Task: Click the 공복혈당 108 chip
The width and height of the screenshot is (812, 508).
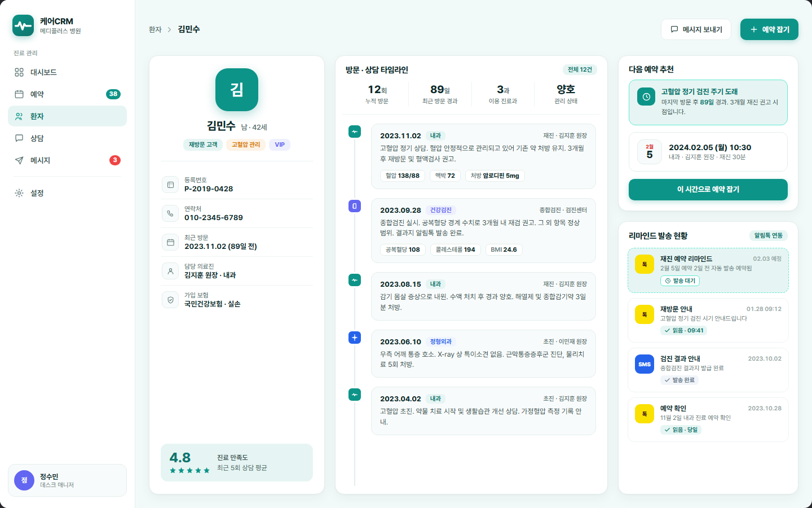Action: (x=403, y=249)
